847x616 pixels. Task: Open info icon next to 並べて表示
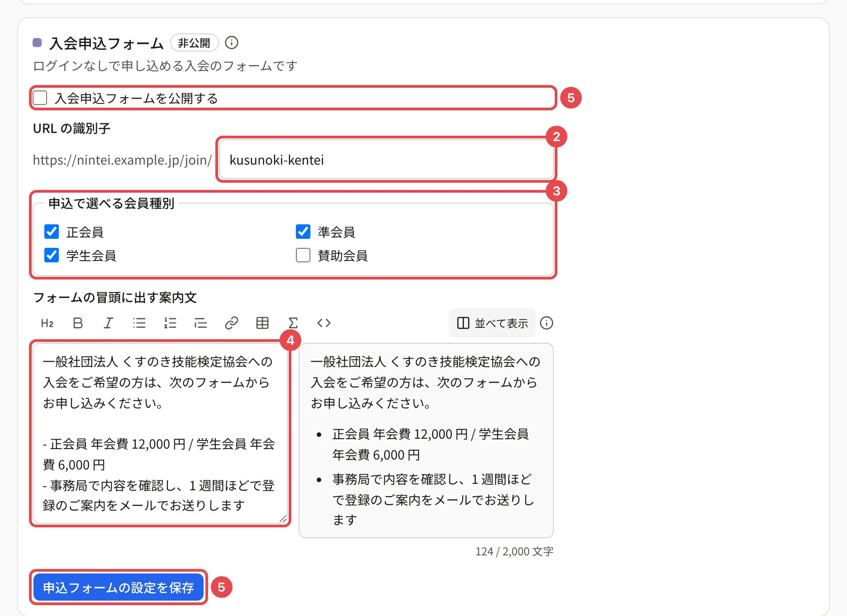point(547,323)
